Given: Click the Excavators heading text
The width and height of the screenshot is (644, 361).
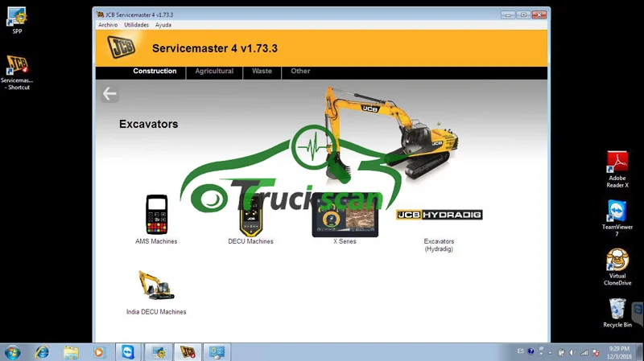Looking at the screenshot, I should pyautogui.click(x=149, y=124).
